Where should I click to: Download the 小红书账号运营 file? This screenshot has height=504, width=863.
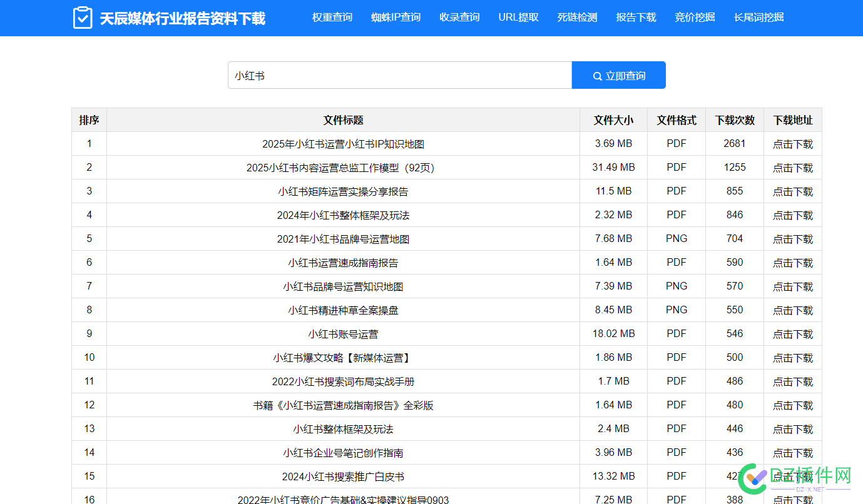[x=793, y=334]
